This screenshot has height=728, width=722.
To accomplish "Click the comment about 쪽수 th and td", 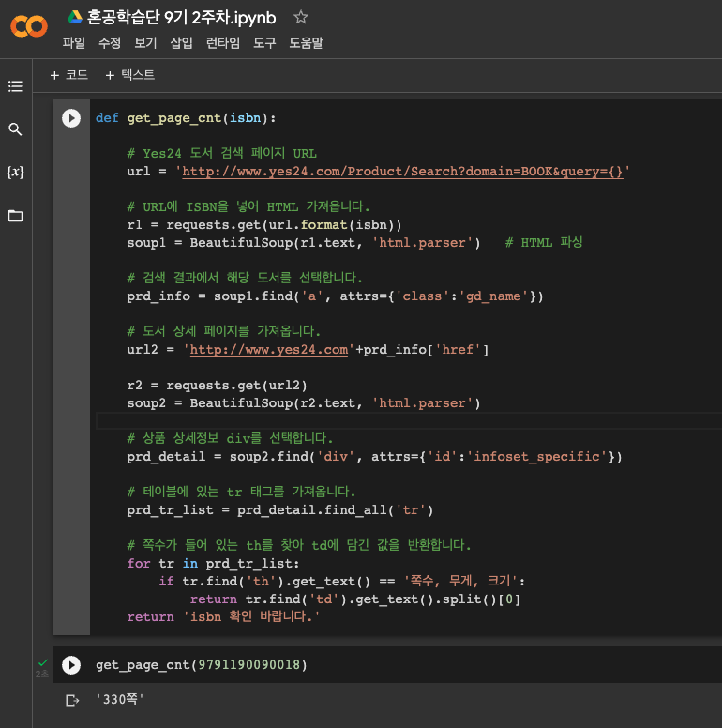I will coord(299,545).
